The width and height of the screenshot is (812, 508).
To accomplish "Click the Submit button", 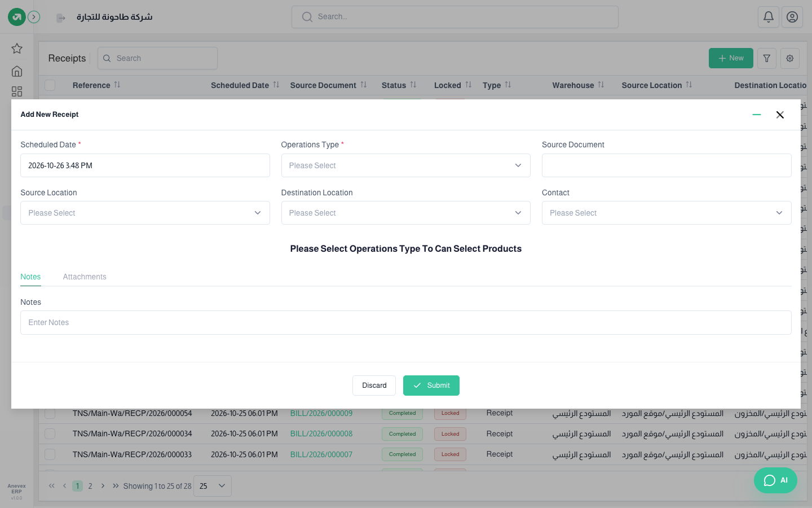I will pos(431,386).
